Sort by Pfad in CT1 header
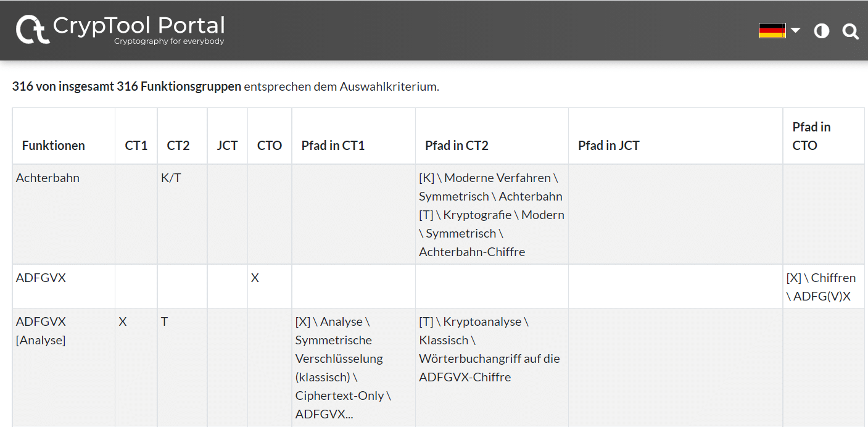Image resolution: width=868 pixels, height=427 pixels. point(333,146)
